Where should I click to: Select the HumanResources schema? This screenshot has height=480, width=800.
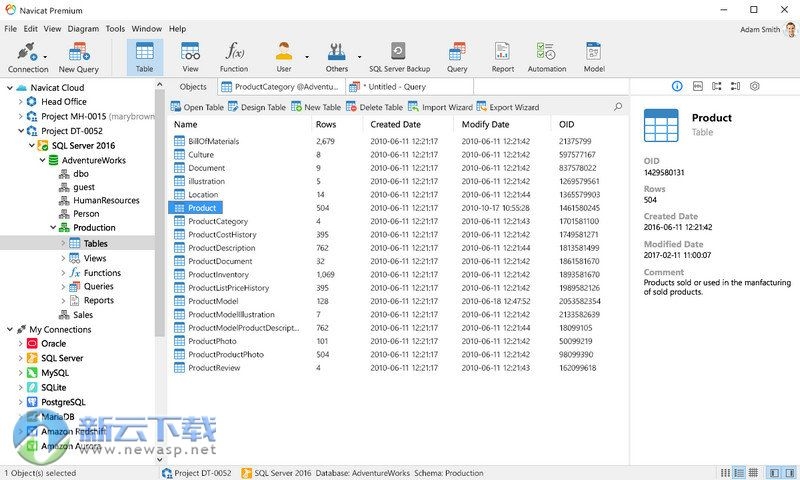(x=106, y=200)
